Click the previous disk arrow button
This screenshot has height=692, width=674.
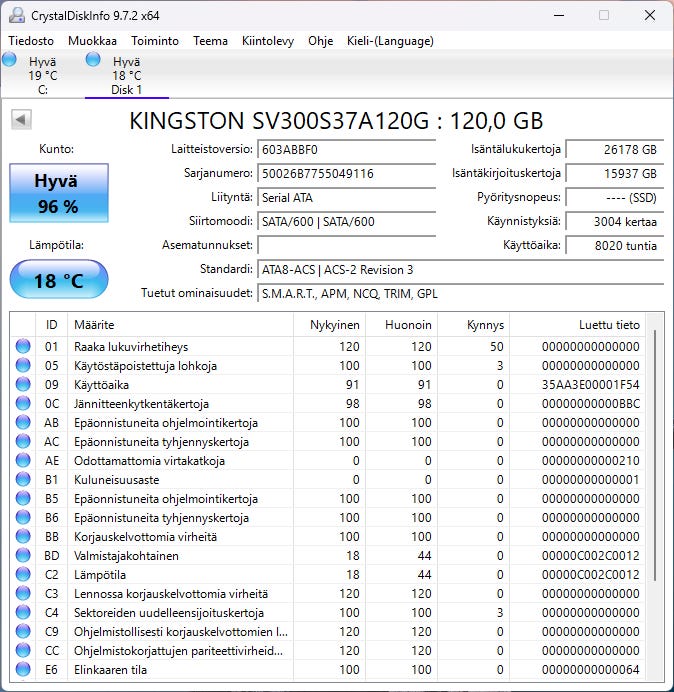(x=21, y=119)
